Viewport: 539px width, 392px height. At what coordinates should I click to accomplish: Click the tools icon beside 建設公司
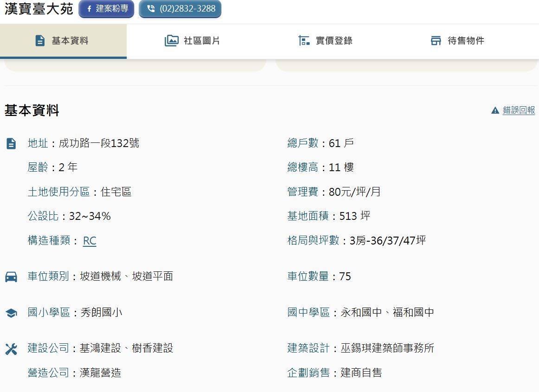click(x=11, y=349)
